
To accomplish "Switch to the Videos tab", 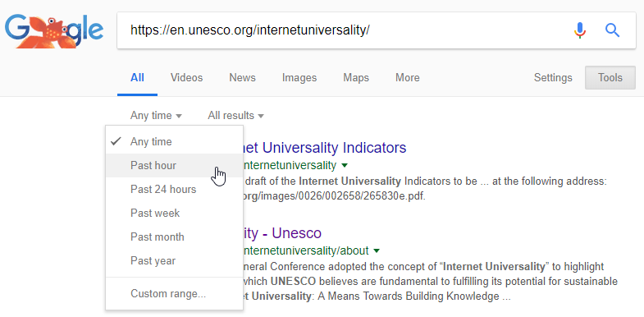I will tap(187, 78).
